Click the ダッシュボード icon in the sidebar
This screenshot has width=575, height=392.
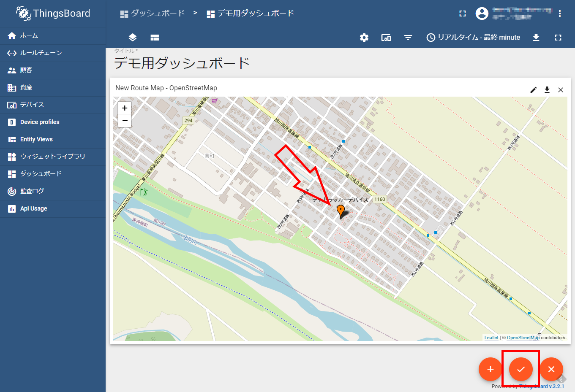(12, 174)
